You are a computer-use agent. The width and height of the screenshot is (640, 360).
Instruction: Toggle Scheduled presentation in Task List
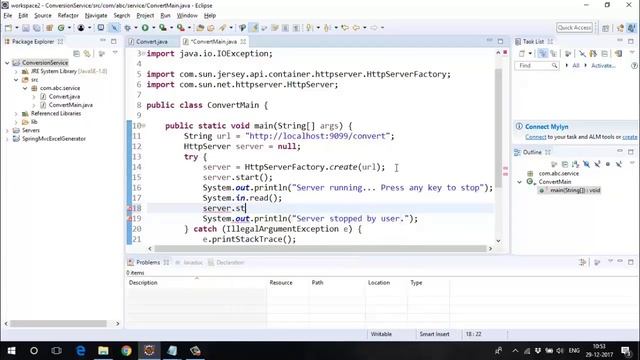click(x=553, y=53)
